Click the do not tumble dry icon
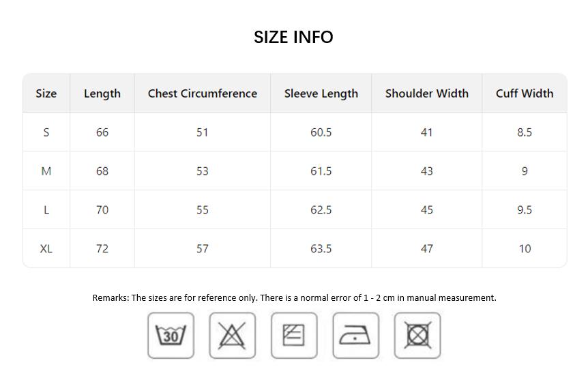 point(417,335)
